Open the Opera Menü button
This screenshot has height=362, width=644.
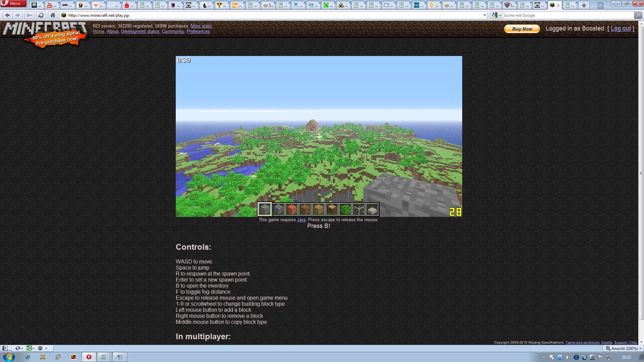pos(13,4)
